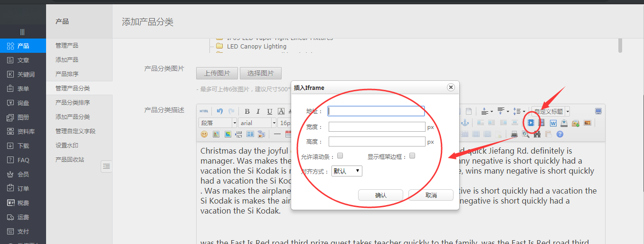Open the arial font family dropdown
The width and height of the screenshot is (644, 244).
257,123
